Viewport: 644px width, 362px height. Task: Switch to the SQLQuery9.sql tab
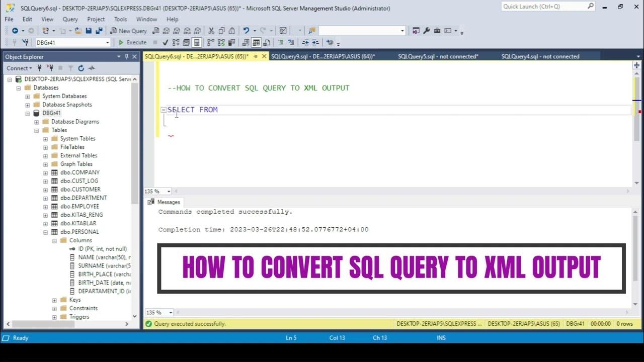pyautogui.click(x=323, y=56)
